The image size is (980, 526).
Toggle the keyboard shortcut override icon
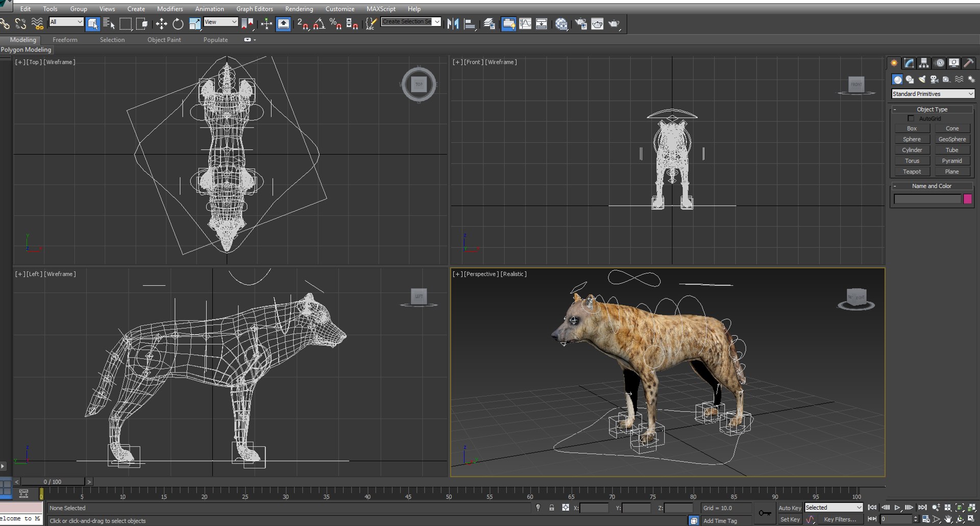[283, 23]
